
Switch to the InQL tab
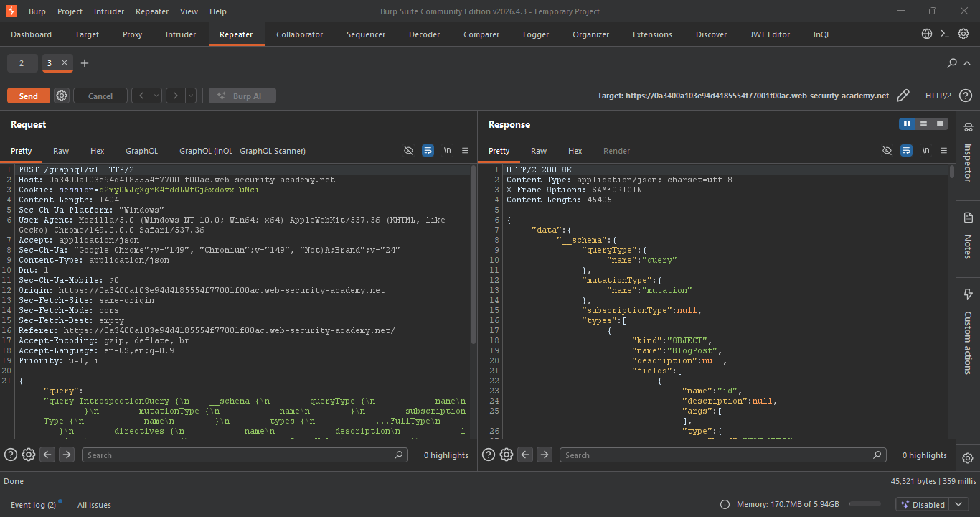(821, 34)
